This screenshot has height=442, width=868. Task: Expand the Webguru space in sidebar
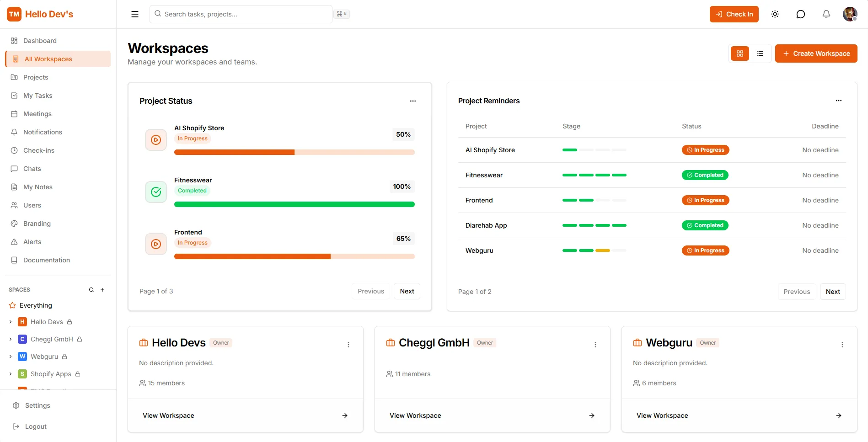(11, 357)
